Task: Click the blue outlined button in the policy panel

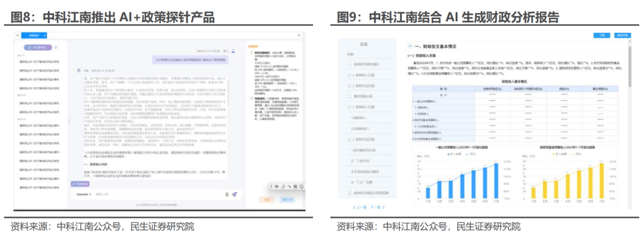Action: pyautogui.click(x=287, y=199)
